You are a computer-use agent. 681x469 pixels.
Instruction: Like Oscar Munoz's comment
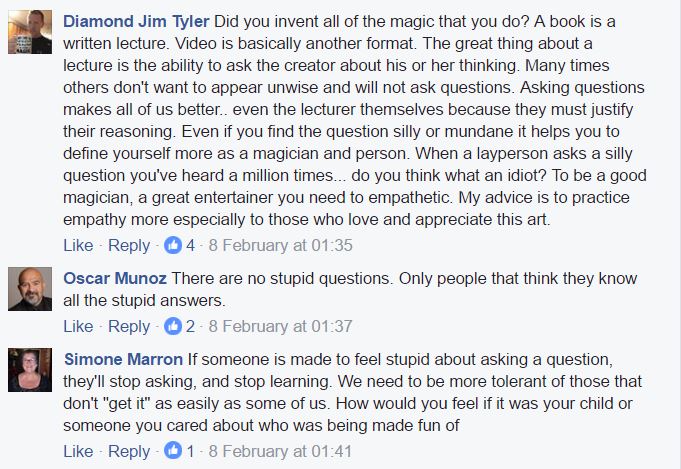(x=78, y=326)
